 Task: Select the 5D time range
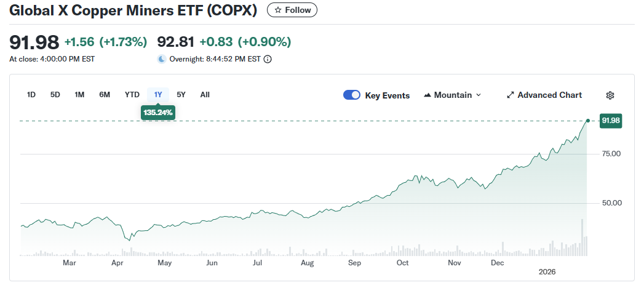(55, 95)
